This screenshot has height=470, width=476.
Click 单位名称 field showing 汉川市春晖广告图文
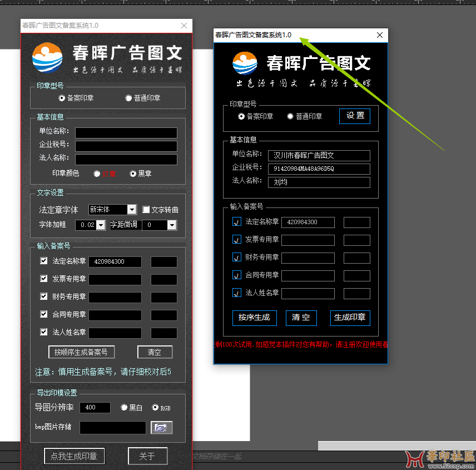(319, 155)
